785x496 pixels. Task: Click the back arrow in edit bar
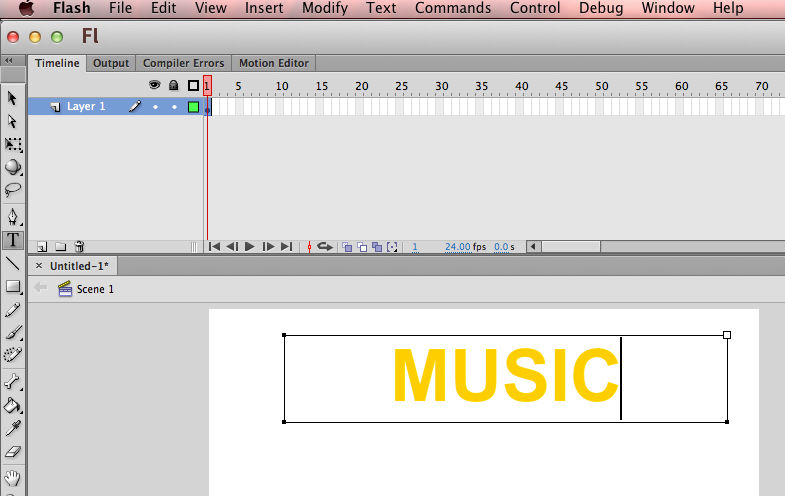41,287
